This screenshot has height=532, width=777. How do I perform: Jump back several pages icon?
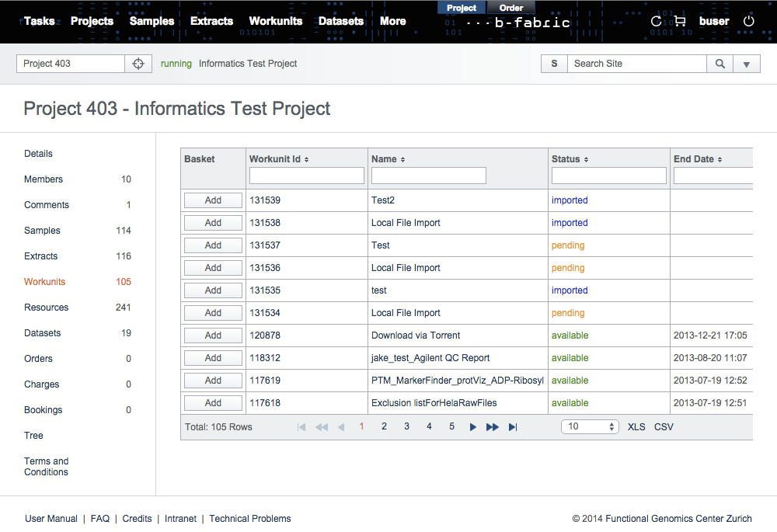(322, 427)
